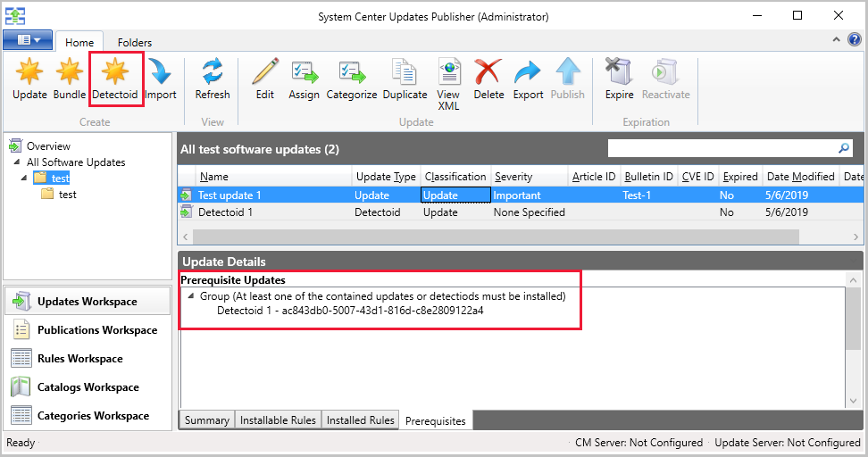Sort by the Classification column

[x=455, y=177]
